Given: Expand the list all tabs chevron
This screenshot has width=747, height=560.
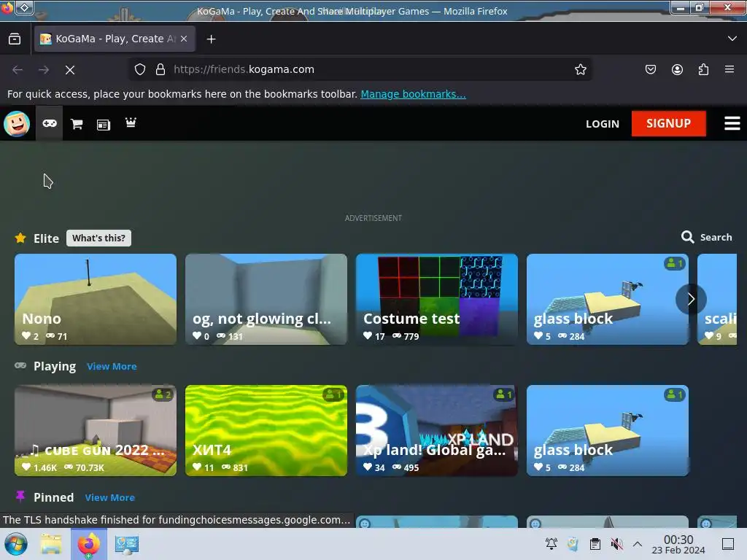Looking at the screenshot, I should pos(732,39).
